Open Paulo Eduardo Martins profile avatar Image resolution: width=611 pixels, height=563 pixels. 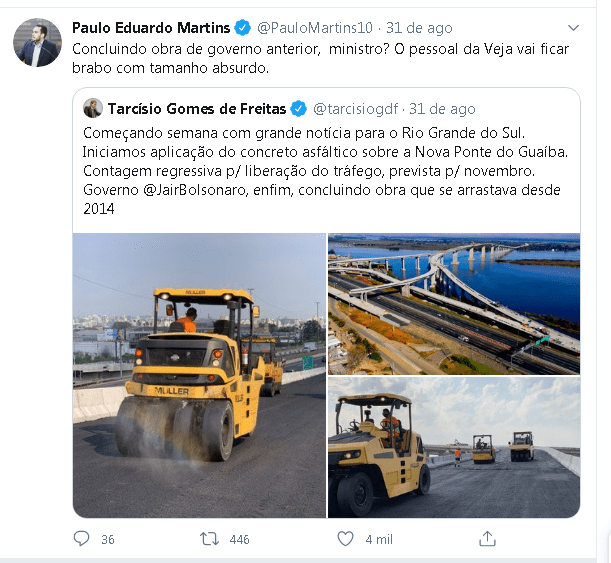[x=37, y=42]
